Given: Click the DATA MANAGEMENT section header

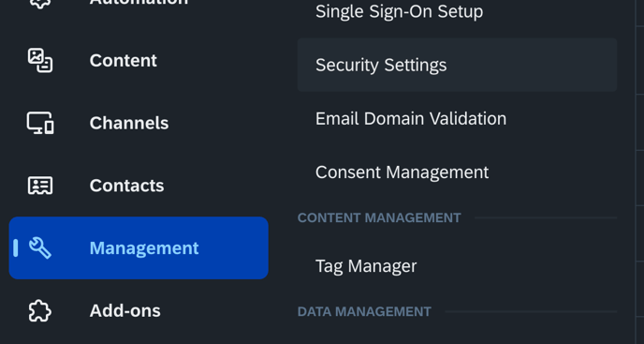Looking at the screenshot, I should click(x=364, y=312).
